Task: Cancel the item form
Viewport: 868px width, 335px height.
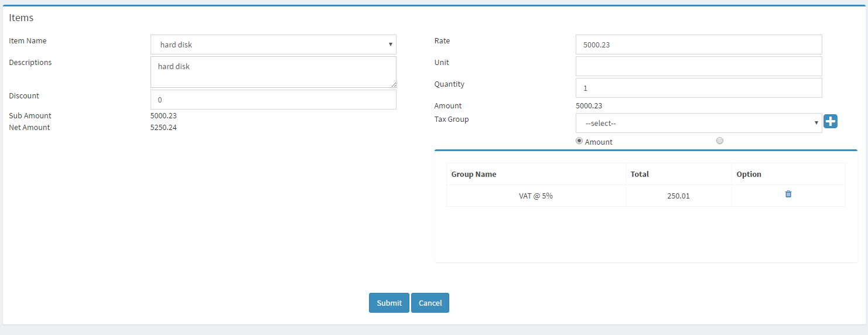Action: coord(430,303)
